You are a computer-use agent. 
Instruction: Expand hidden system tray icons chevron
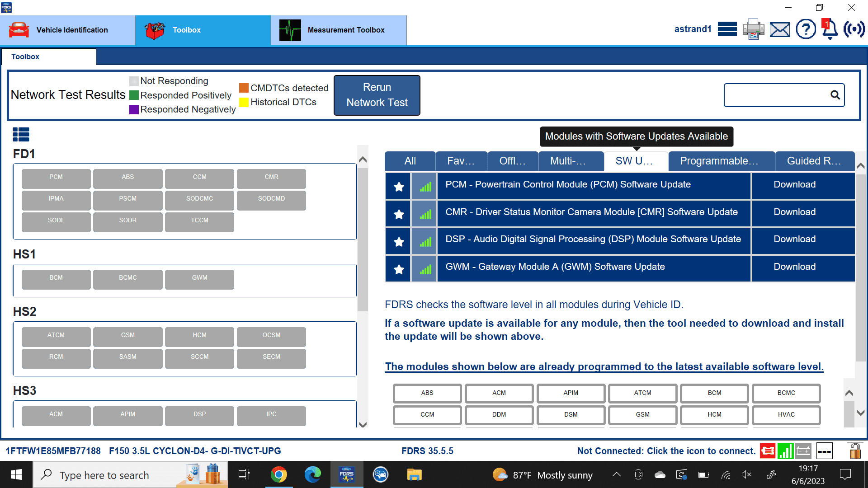point(616,474)
